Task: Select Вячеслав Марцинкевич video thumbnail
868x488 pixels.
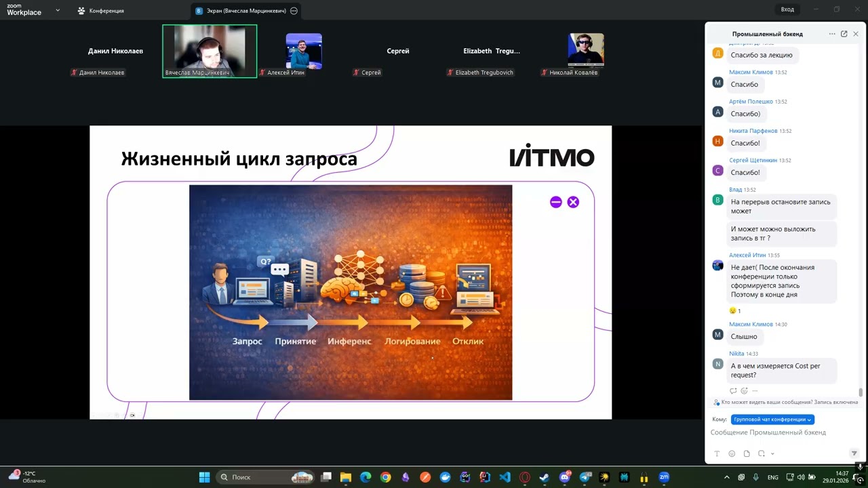Action: [210, 52]
